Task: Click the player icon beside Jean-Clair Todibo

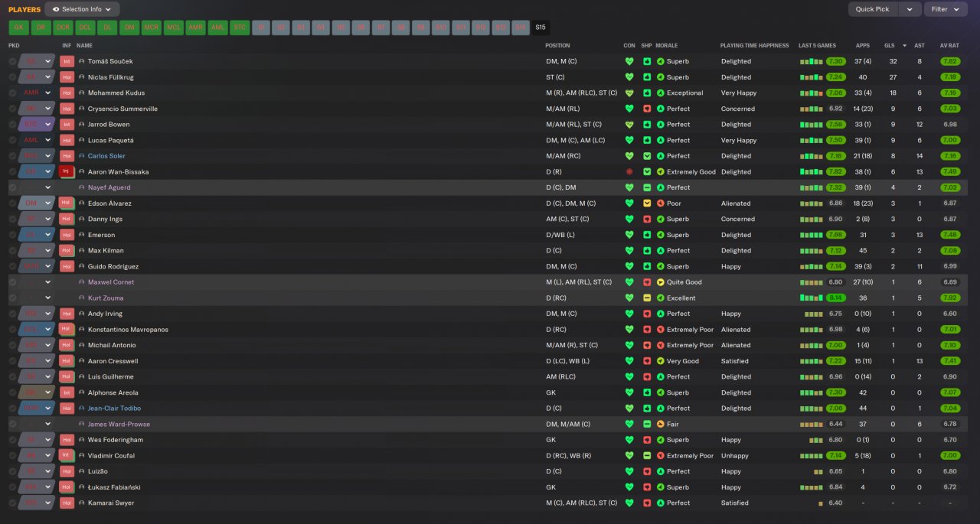Action: pos(81,408)
